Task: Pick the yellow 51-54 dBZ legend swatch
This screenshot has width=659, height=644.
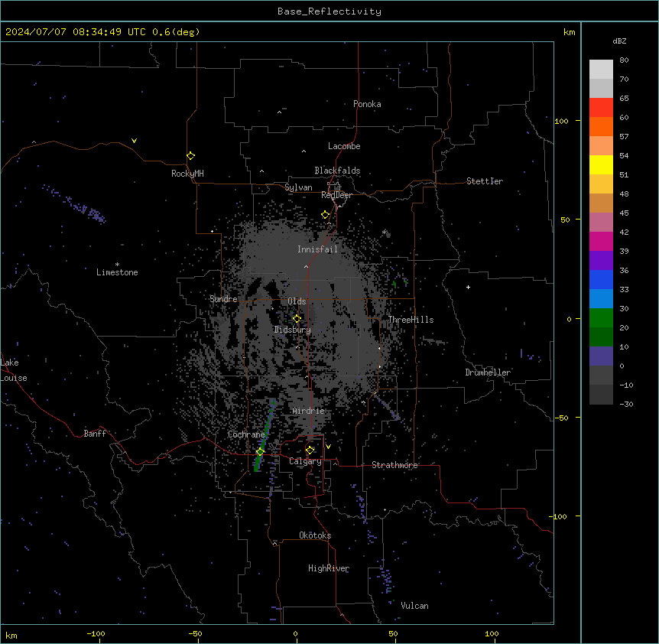Action: pyautogui.click(x=601, y=164)
